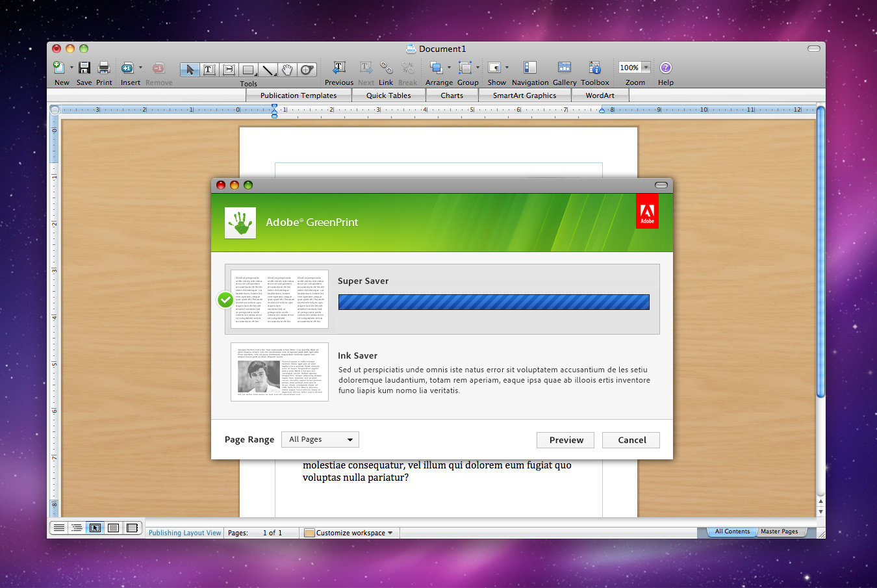Switch to Draft view button
The image size is (877, 588).
(x=59, y=528)
